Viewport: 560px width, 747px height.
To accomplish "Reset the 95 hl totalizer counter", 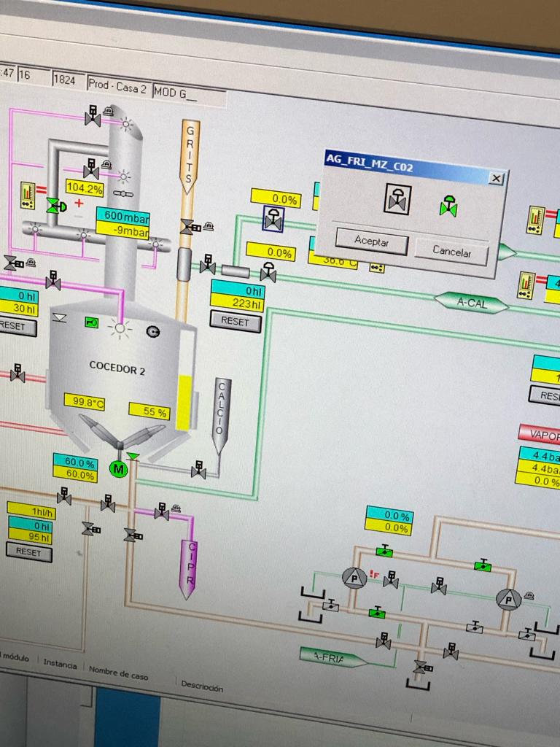I will (28, 552).
